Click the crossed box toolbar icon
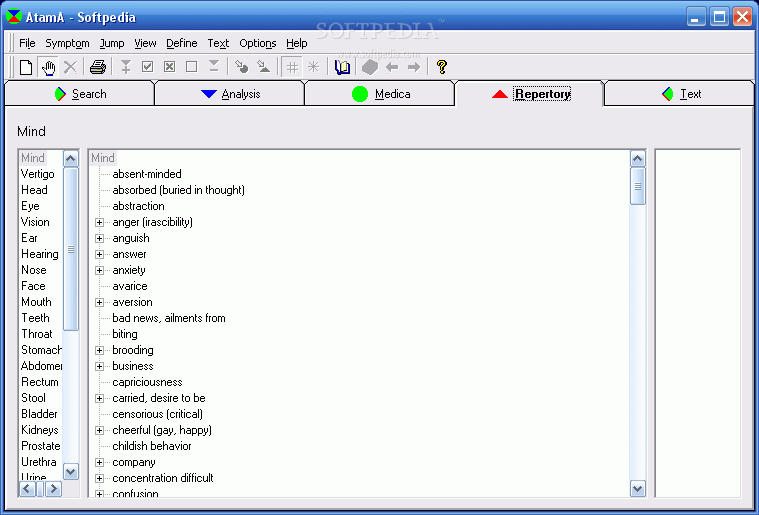 click(169, 67)
